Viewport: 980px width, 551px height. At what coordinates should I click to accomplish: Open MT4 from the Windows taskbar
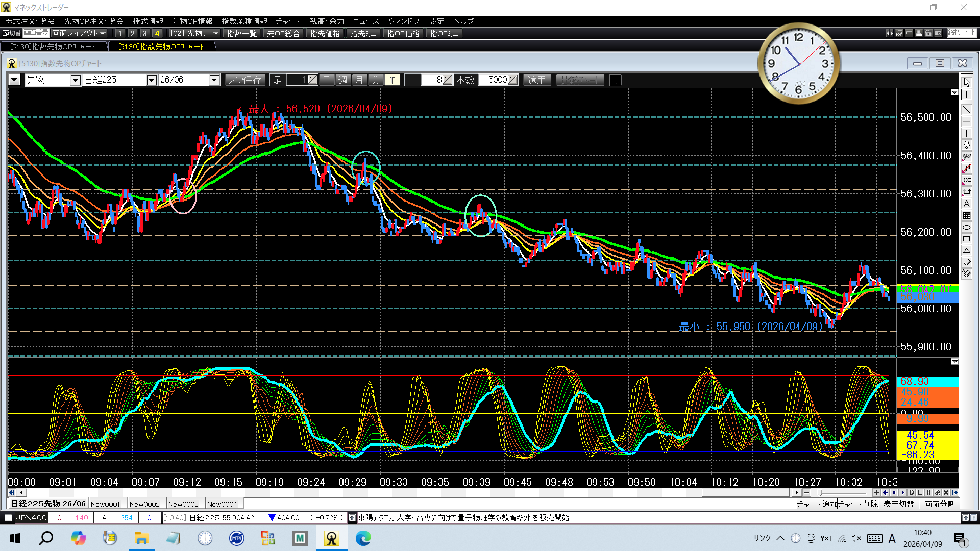click(236, 538)
